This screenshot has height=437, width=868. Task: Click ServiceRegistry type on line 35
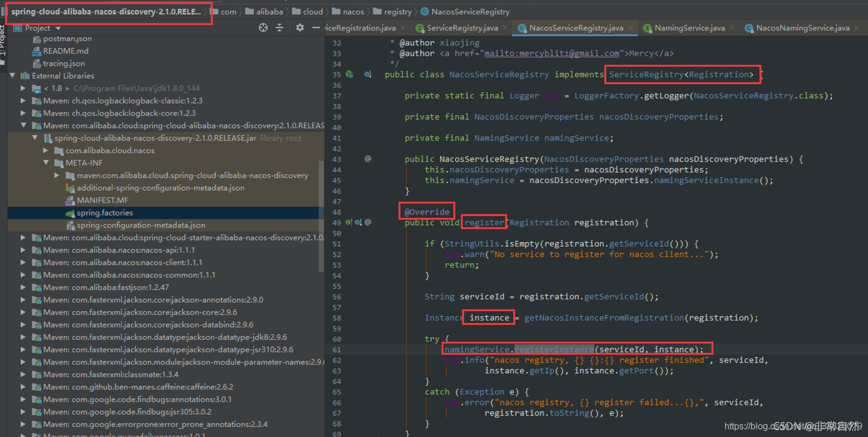(646, 75)
